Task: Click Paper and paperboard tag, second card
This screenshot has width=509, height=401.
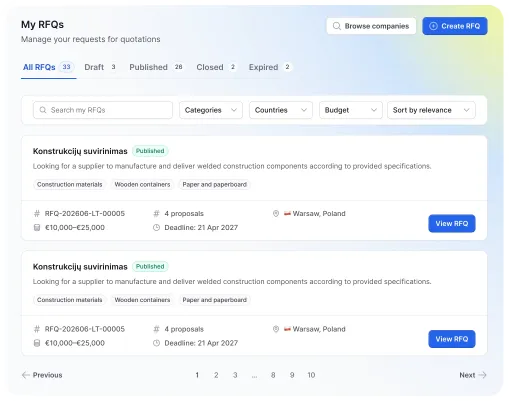Action: point(215,300)
